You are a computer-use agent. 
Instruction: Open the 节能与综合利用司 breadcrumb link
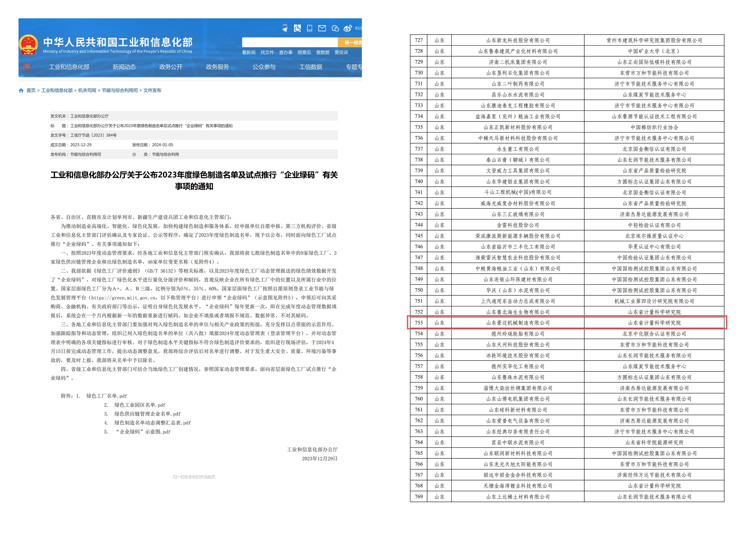[119, 90]
